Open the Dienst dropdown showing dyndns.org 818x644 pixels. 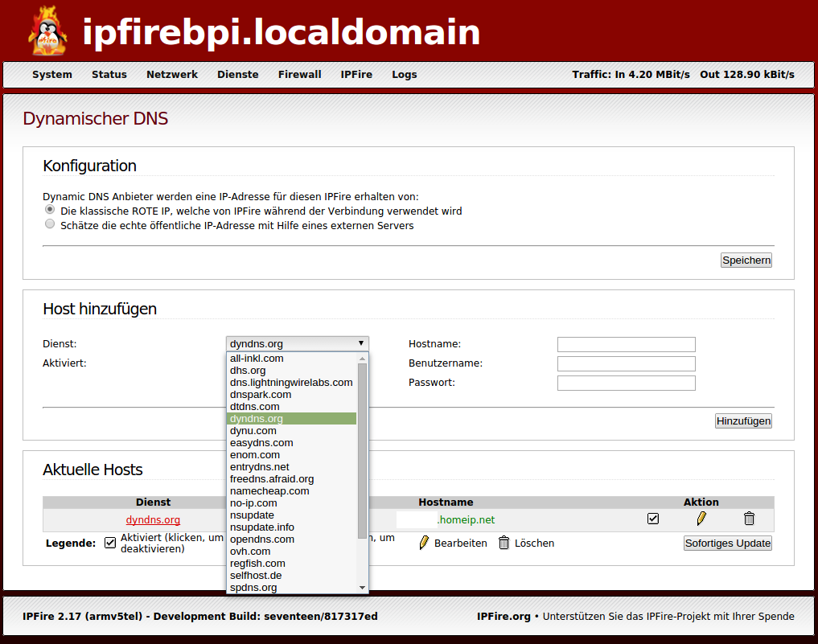(x=298, y=343)
